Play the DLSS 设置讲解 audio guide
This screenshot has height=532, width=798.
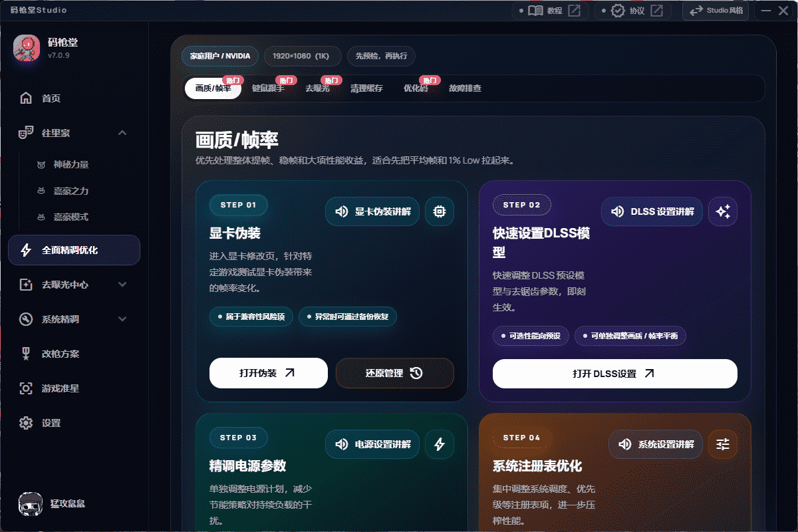[652, 211]
